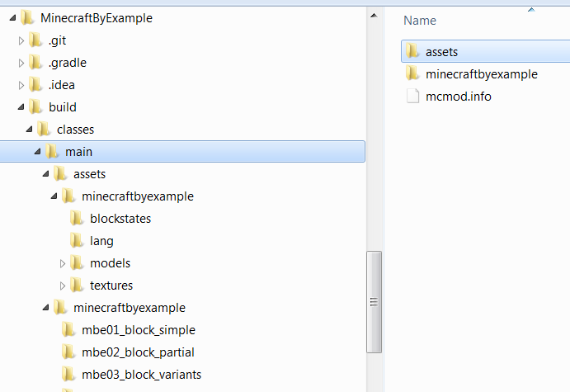Expand the textures folder node
This screenshot has width=570, height=392.
[63, 286]
